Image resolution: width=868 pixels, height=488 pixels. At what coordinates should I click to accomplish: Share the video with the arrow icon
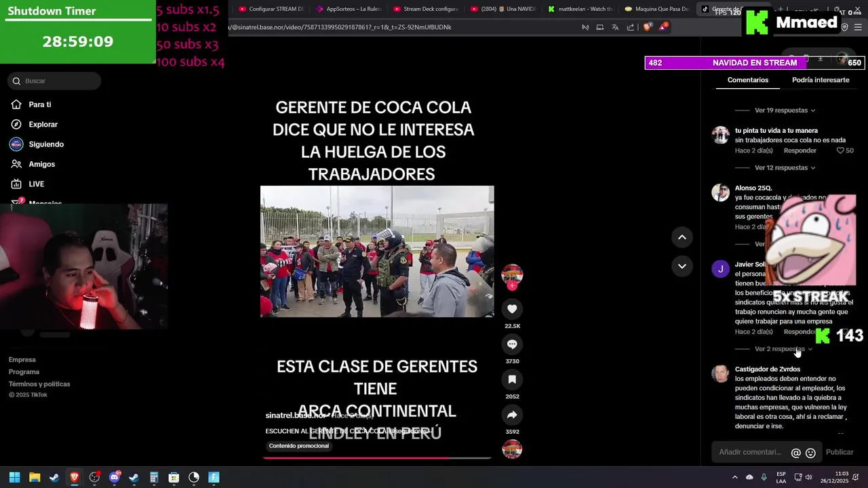tap(512, 415)
